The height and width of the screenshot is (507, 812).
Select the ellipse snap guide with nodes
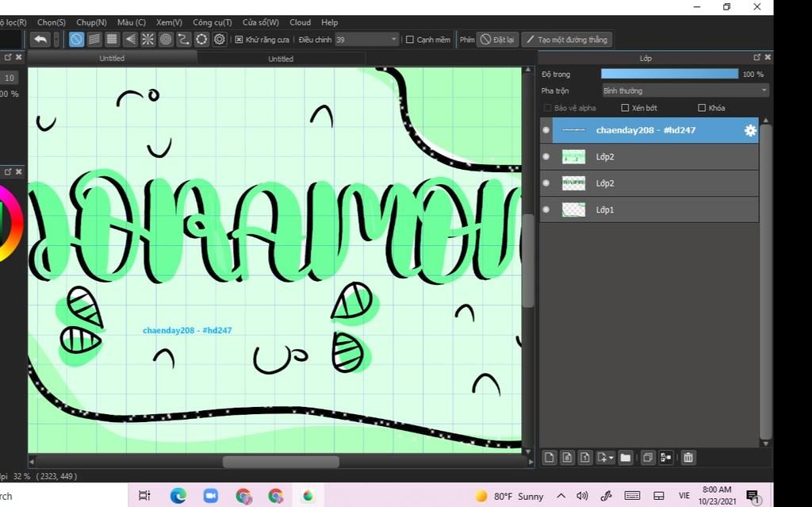[x=201, y=40]
